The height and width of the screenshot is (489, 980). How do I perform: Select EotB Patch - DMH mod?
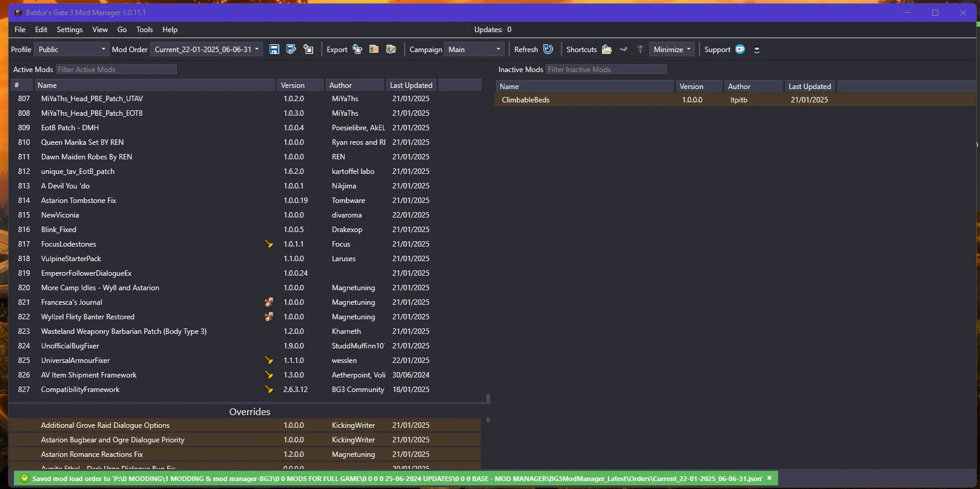(245, 127)
